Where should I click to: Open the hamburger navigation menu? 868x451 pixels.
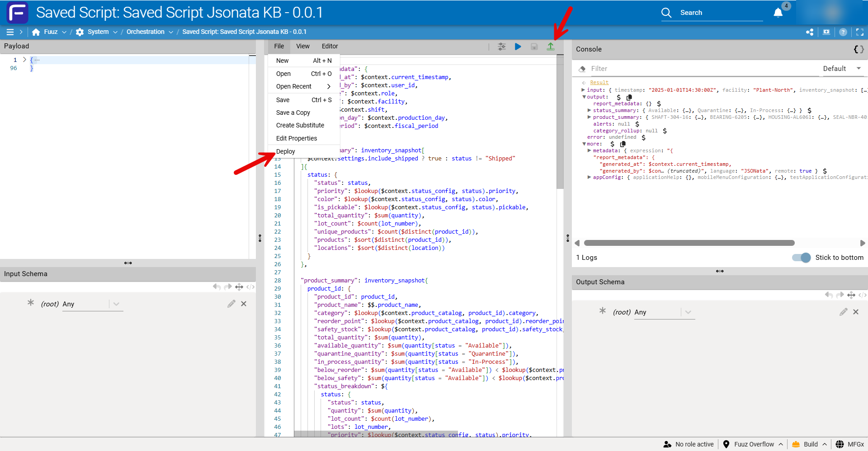(x=10, y=32)
